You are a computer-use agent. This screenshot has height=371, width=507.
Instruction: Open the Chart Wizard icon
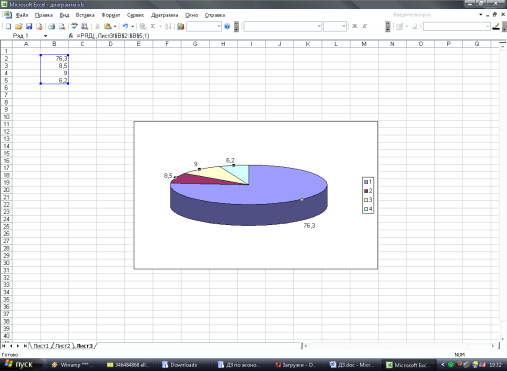[x=181, y=26]
